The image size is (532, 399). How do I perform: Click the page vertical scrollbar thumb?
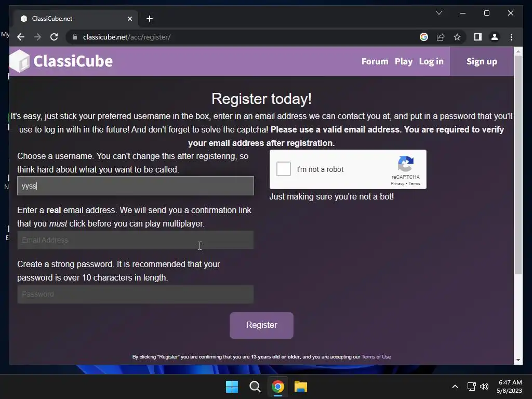(x=518, y=165)
